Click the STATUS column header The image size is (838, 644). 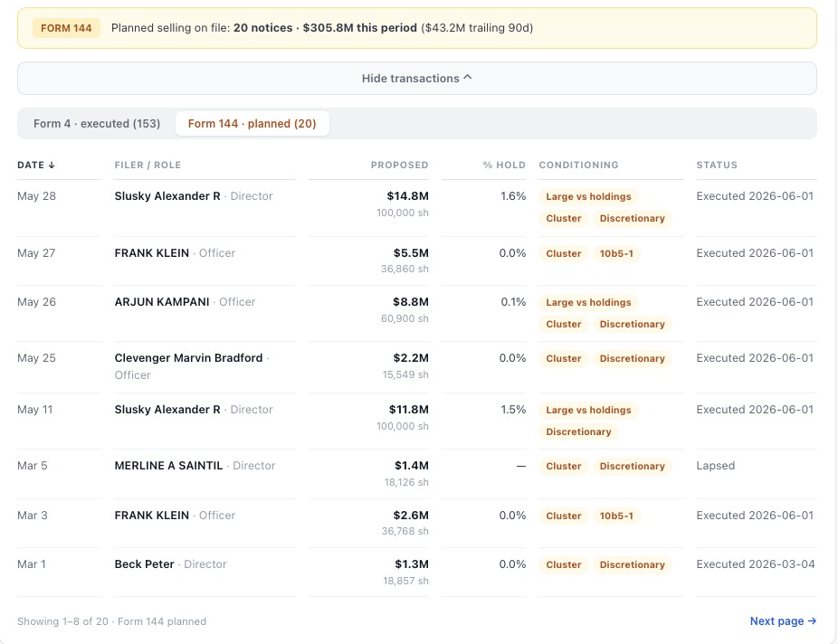click(717, 165)
